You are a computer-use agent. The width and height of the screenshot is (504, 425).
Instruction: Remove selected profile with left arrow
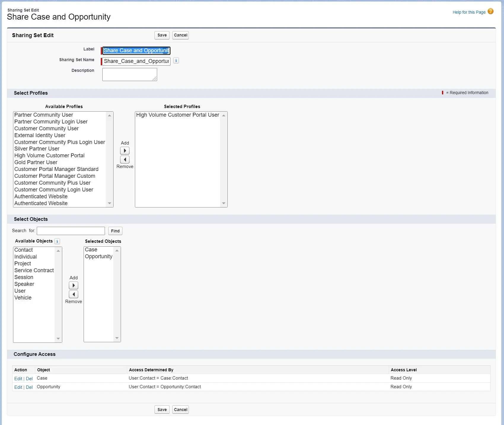pos(125,160)
